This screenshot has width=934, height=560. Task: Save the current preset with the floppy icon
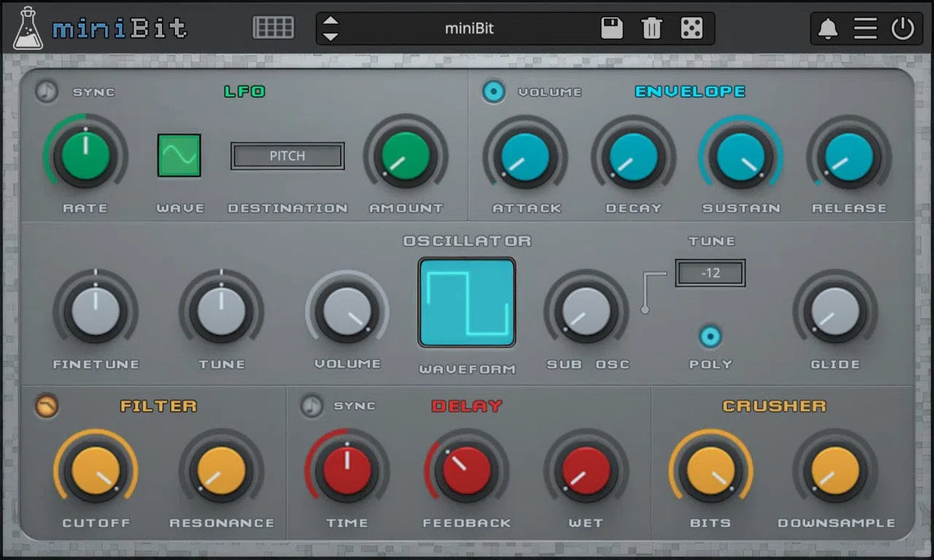pos(612,27)
